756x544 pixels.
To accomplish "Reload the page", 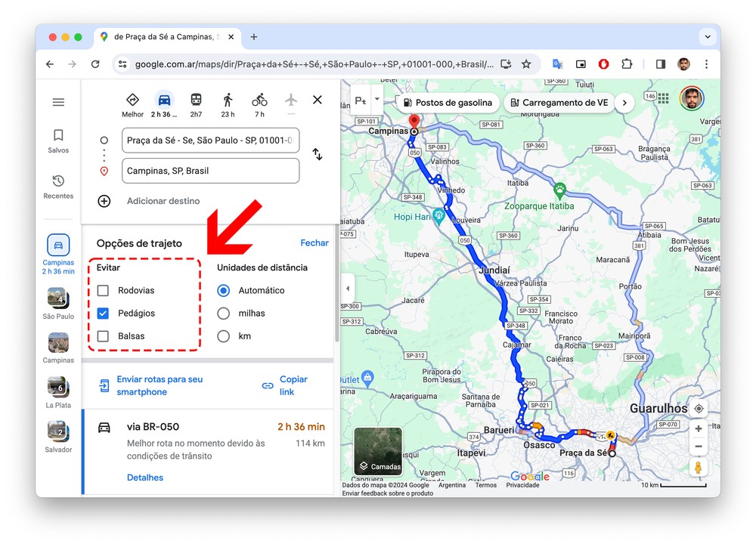I will click(x=95, y=64).
